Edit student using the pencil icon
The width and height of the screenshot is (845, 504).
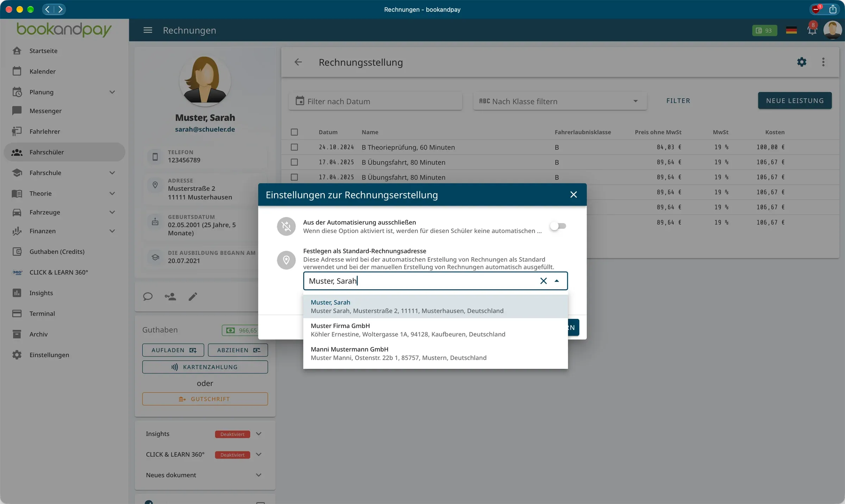193,297
